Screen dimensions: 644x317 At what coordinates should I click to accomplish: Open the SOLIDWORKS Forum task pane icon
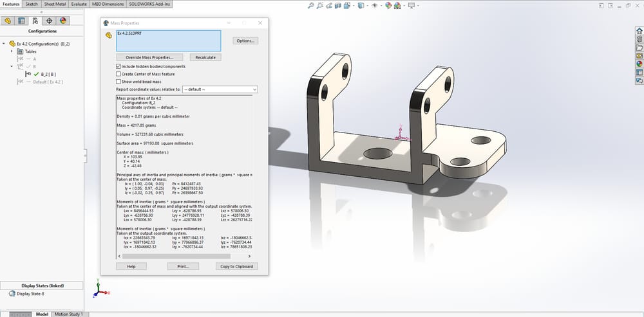pyautogui.click(x=639, y=81)
